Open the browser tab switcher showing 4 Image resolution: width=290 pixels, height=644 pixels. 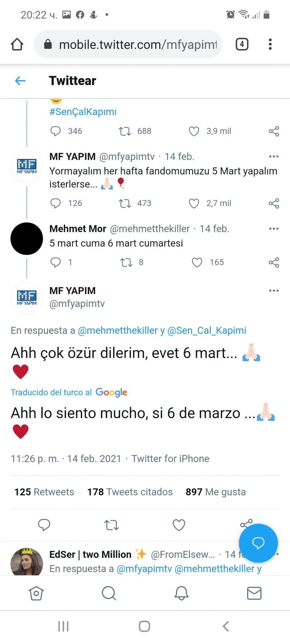pyautogui.click(x=242, y=44)
